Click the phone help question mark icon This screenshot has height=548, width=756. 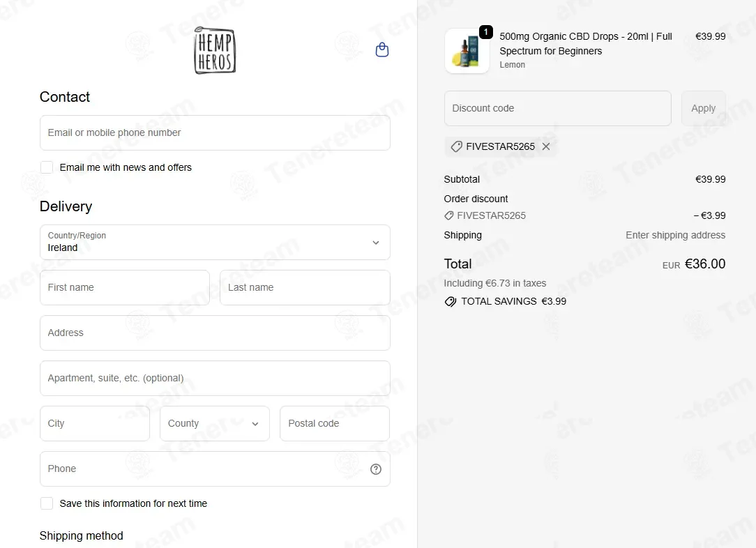[376, 469]
